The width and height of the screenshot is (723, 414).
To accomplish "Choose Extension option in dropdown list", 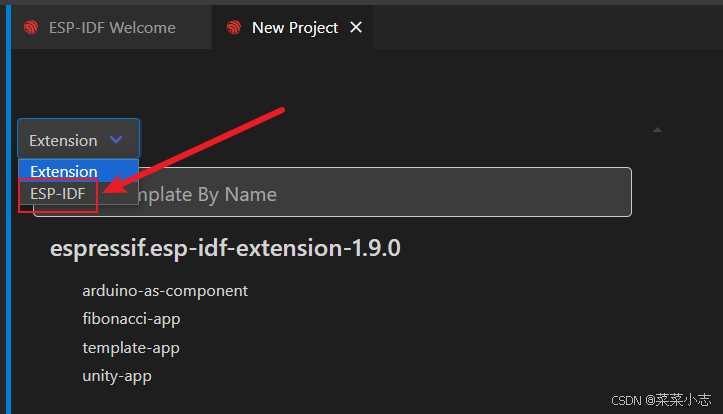I will pos(78,171).
